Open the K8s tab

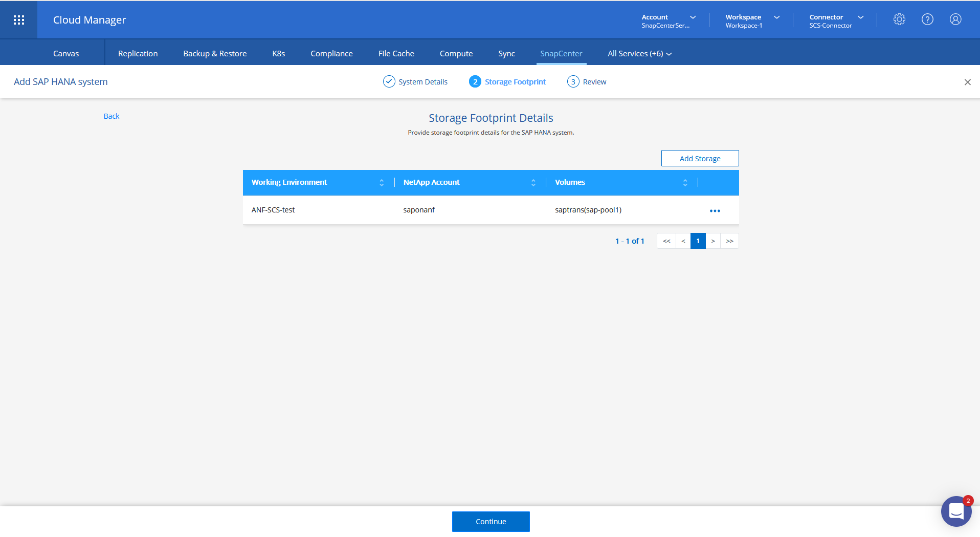279,54
